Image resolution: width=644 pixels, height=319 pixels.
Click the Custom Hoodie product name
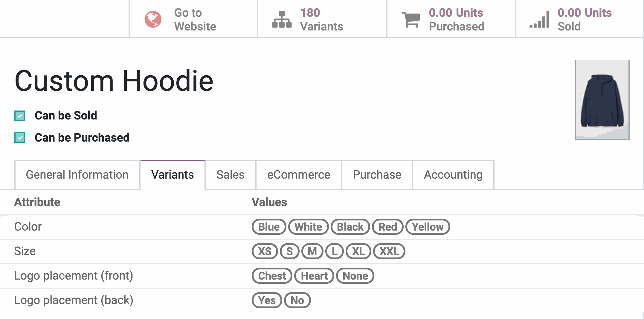pos(114,81)
